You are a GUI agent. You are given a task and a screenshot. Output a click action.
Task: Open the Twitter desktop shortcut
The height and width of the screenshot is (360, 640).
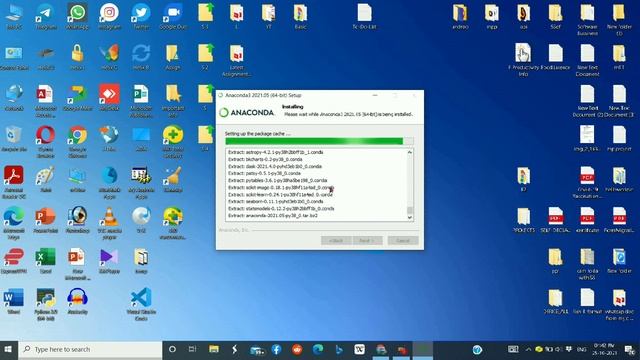coord(141,16)
